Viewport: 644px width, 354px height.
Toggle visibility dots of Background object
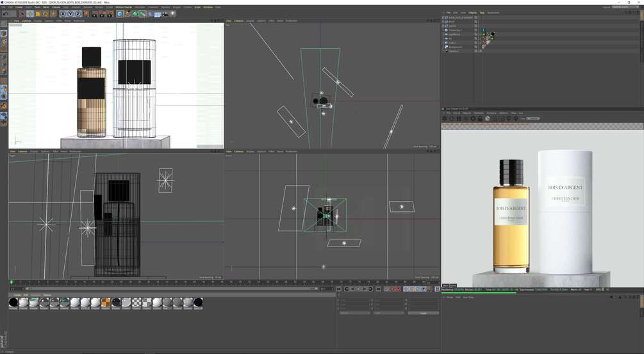[479, 47]
